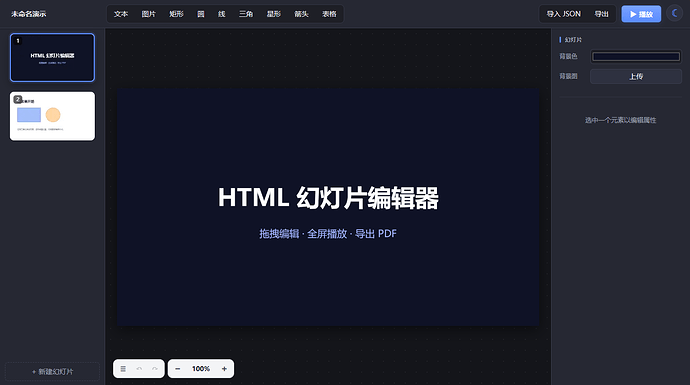Zoom in with the plus button
The image size is (690, 385).
(224, 369)
